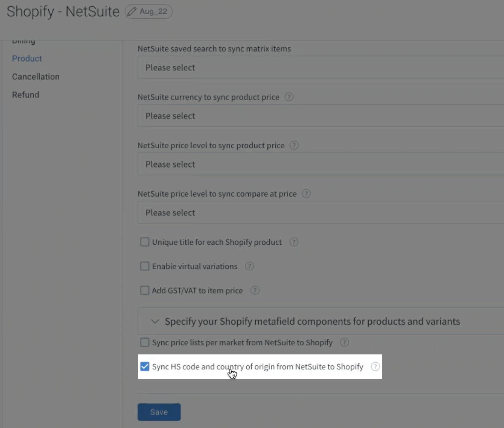Open help for NetSuite currency to sync product price

289,97
